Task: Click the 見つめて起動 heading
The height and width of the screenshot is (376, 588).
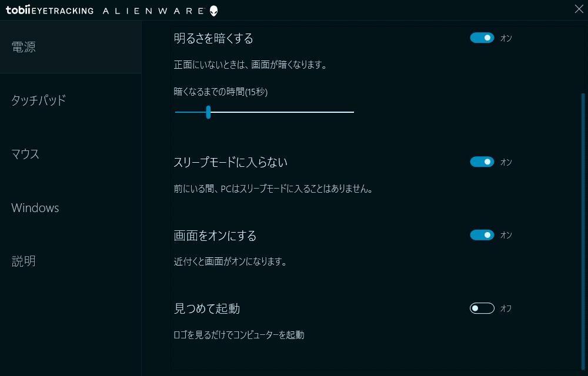Action: click(x=207, y=308)
